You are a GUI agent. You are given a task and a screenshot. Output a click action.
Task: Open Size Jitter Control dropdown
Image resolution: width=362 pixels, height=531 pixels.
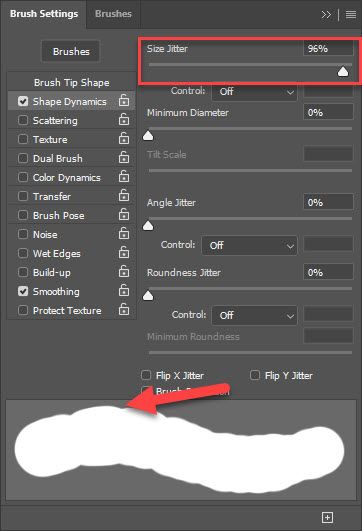click(254, 91)
